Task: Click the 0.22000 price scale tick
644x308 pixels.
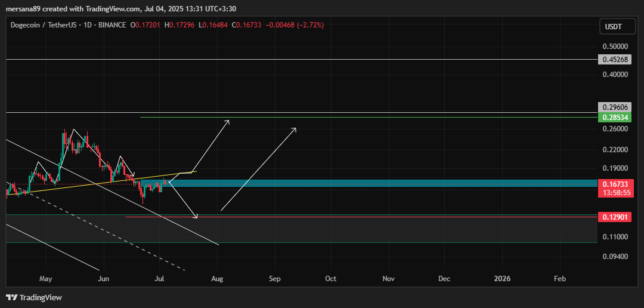Action: pyautogui.click(x=614, y=150)
